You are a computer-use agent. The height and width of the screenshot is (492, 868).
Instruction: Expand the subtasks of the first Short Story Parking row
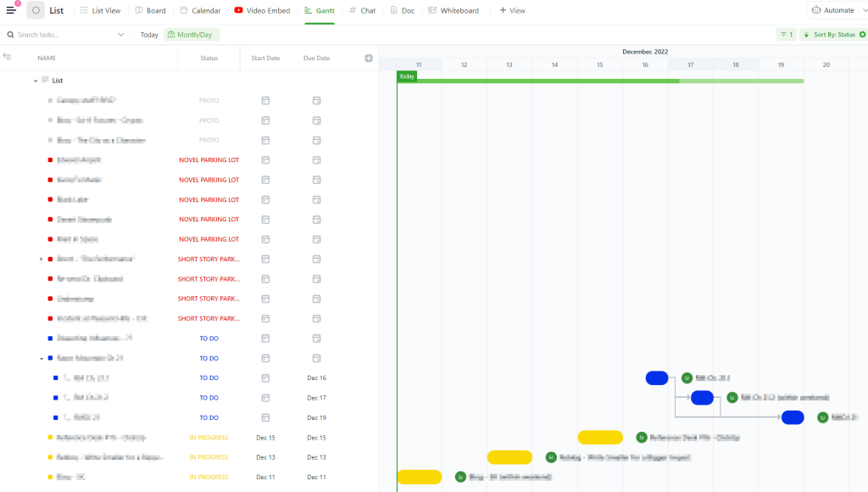pos(41,259)
